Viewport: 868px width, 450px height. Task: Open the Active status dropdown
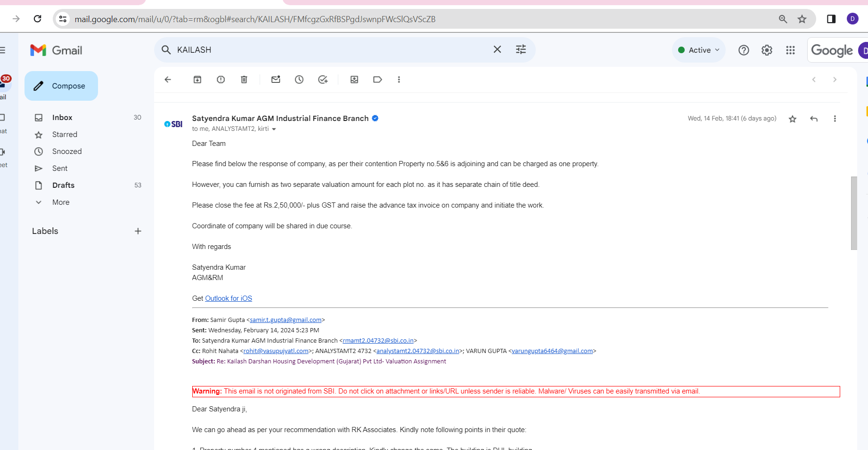(x=699, y=50)
